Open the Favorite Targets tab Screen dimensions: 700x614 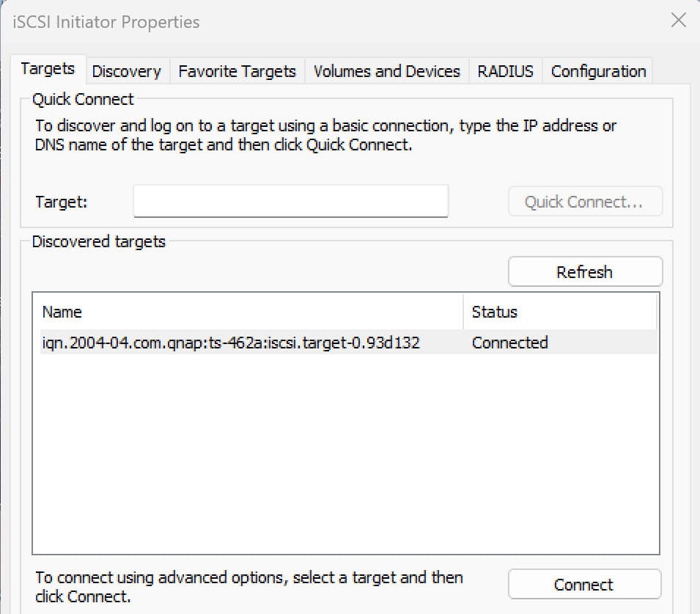236,71
